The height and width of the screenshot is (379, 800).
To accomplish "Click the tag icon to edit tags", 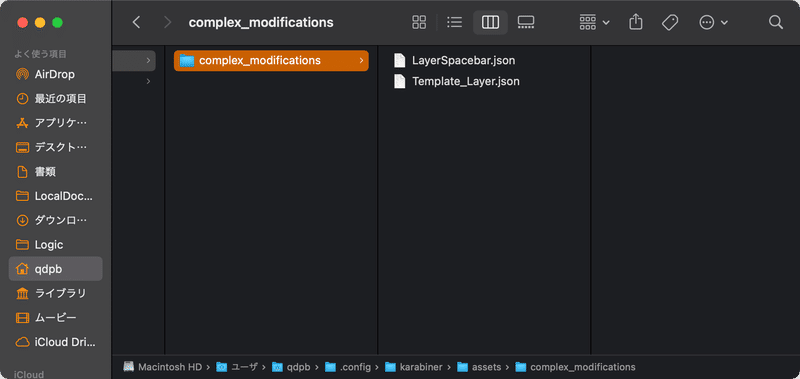I will [x=670, y=22].
